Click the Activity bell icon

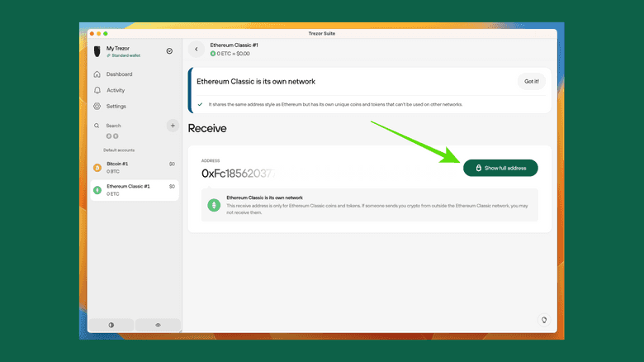(97, 90)
